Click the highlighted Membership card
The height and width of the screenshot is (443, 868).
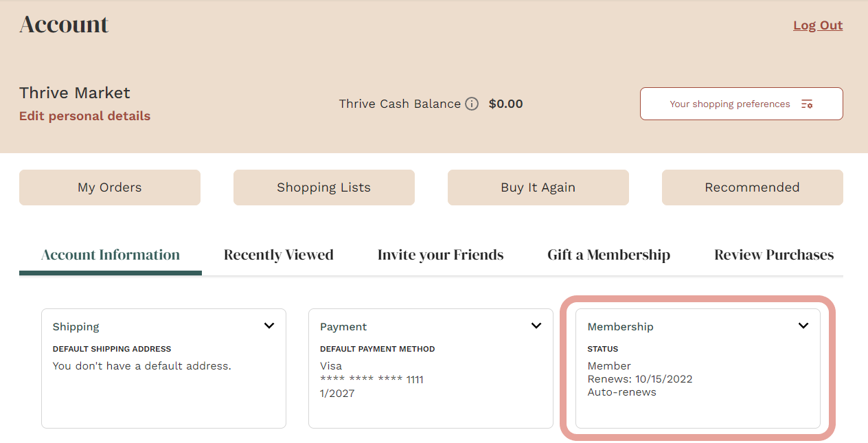pyautogui.click(x=698, y=368)
